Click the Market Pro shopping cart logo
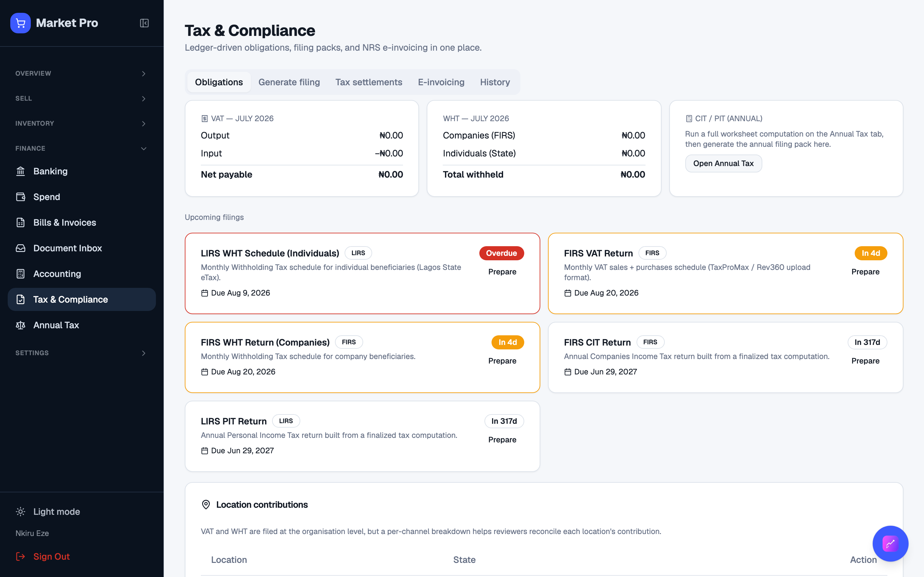The width and height of the screenshot is (924, 577). [x=20, y=23]
